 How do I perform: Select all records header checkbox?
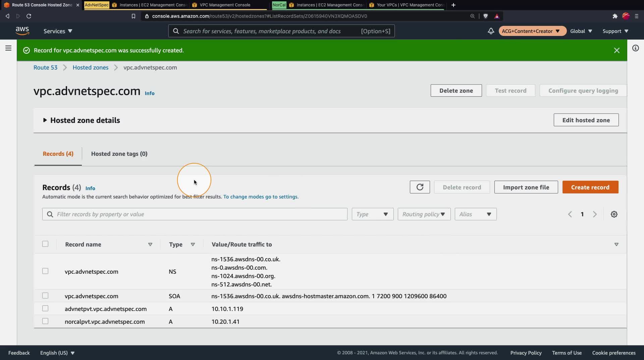coord(45,244)
